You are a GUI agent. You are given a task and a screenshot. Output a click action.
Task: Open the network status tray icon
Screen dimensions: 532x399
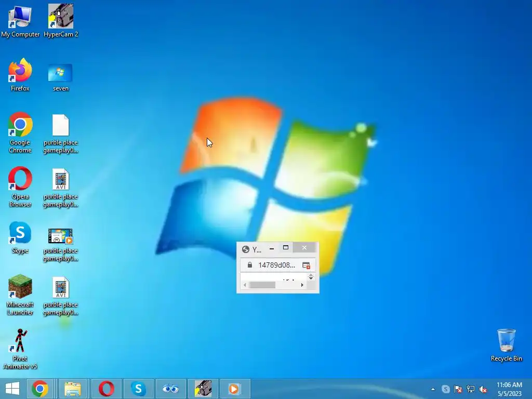tap(471, 389)
